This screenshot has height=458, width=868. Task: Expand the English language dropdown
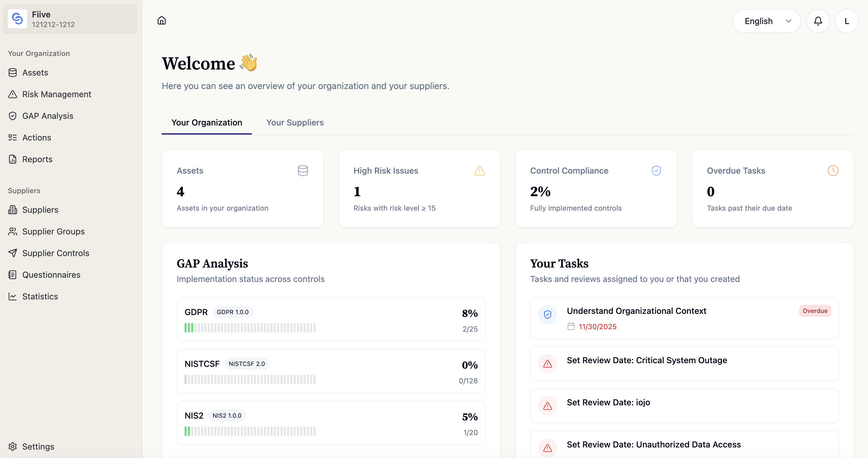(766, 21)
